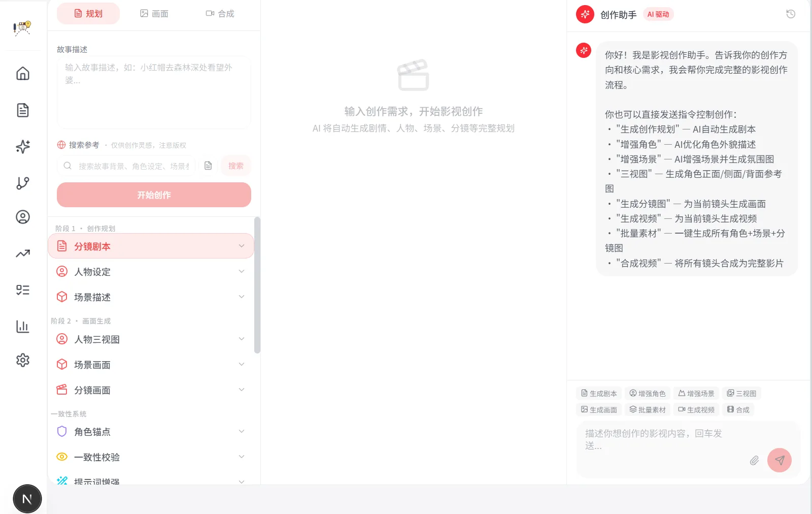Open the checklist icon in sidebar
The width and height of the screenshot is (812, 514).
23,290
